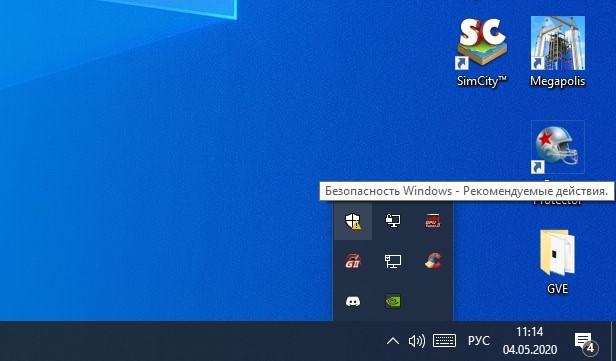Click the Show desktop strip at taskbar end
Screen dimensions: 616x361
click(613, 341)
